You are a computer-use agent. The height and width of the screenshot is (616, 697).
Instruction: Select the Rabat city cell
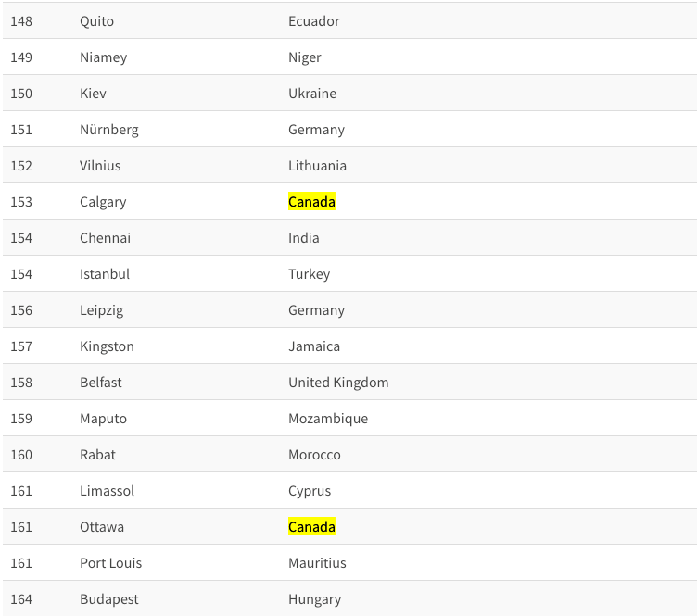(98, 455)
